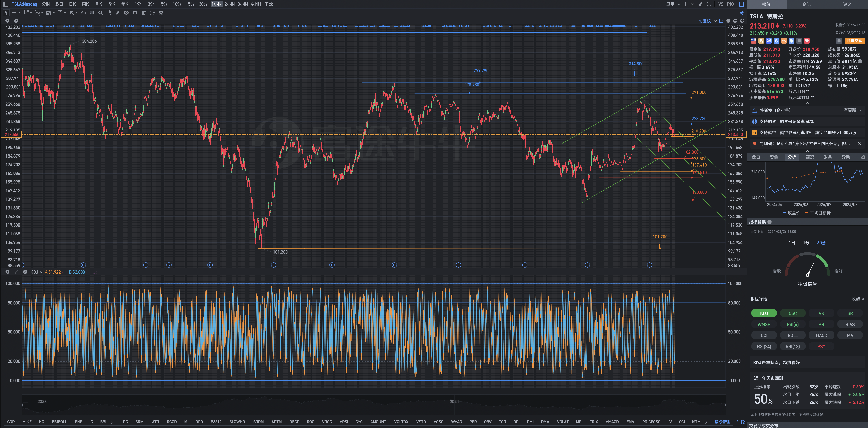Open the 评论 comments tab
The width and height of the screenshot is (868, 428).
847,4
